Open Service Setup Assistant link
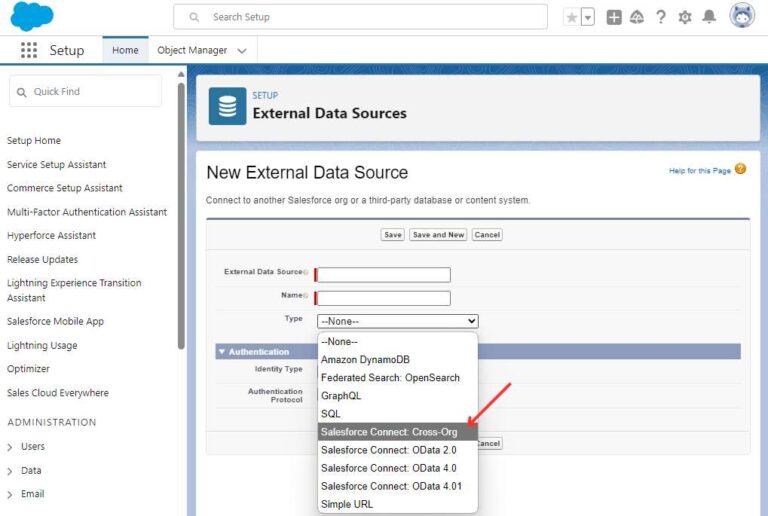Image resolution: width=768 pixels, height=516 pixels. coord(56,164)
